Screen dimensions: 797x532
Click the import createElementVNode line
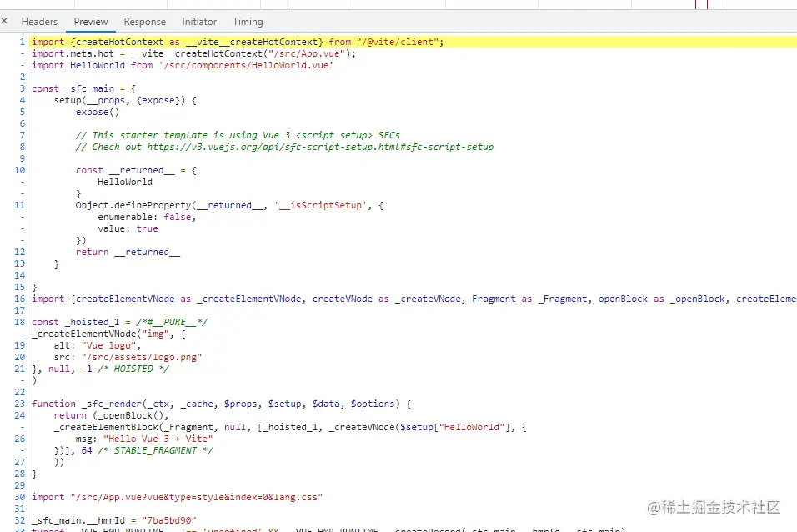(414, 299)
